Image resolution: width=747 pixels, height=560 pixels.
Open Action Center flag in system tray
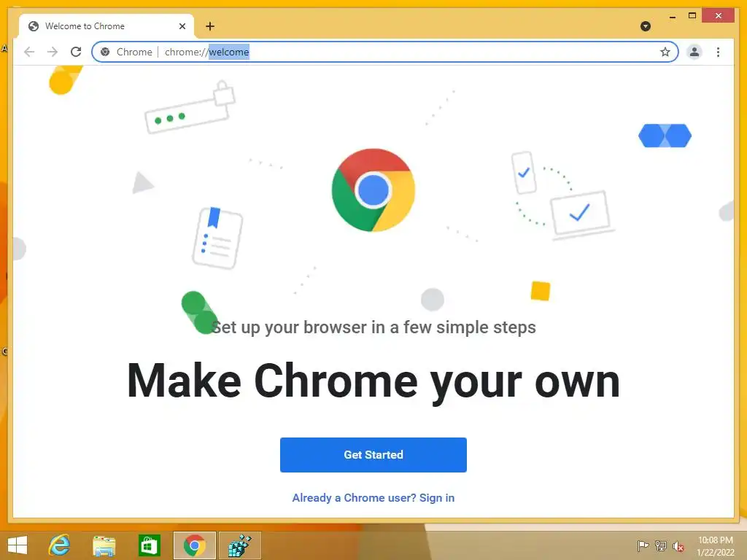point(643,546)
